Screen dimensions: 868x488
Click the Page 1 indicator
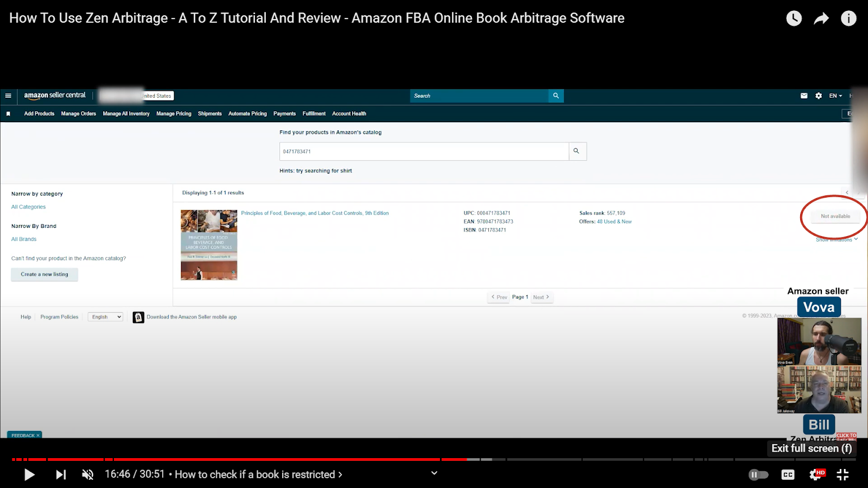[x=520, y=297]
